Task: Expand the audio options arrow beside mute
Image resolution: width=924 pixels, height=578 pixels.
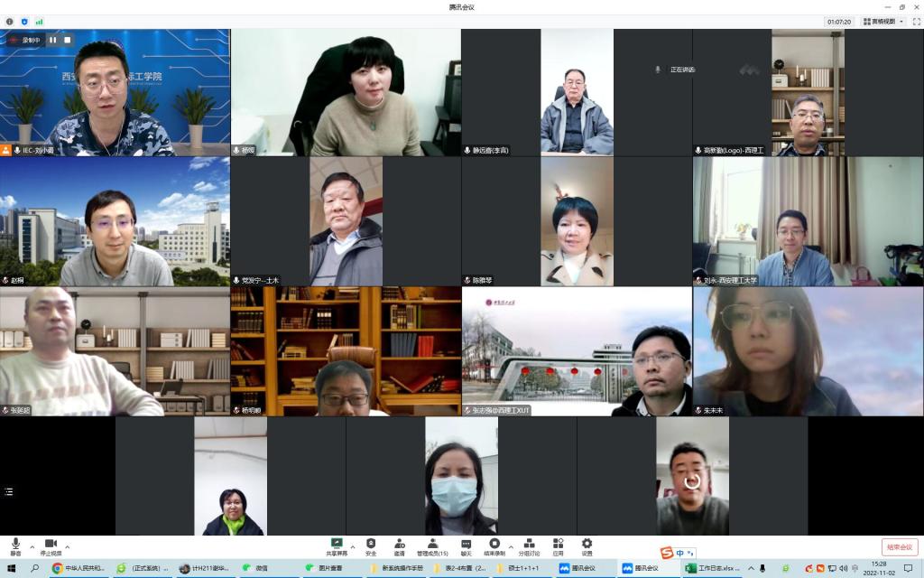Action: (32, 546)
